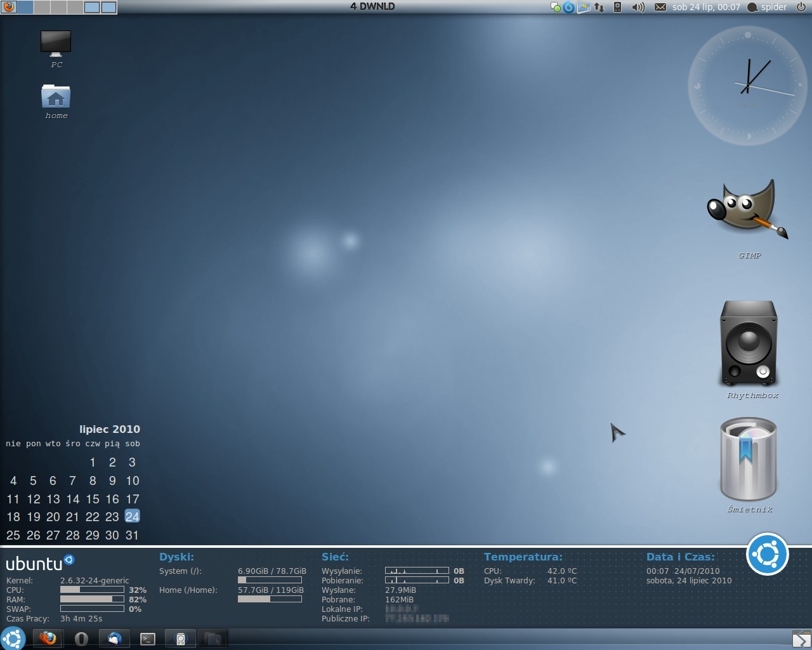Open the clock date sob 24 lip
812x650 pixels.
pyautogui.click(x=706, y=7)
